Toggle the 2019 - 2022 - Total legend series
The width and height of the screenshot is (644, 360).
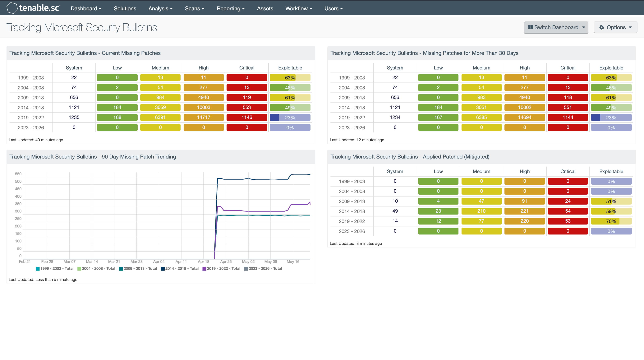221,268
